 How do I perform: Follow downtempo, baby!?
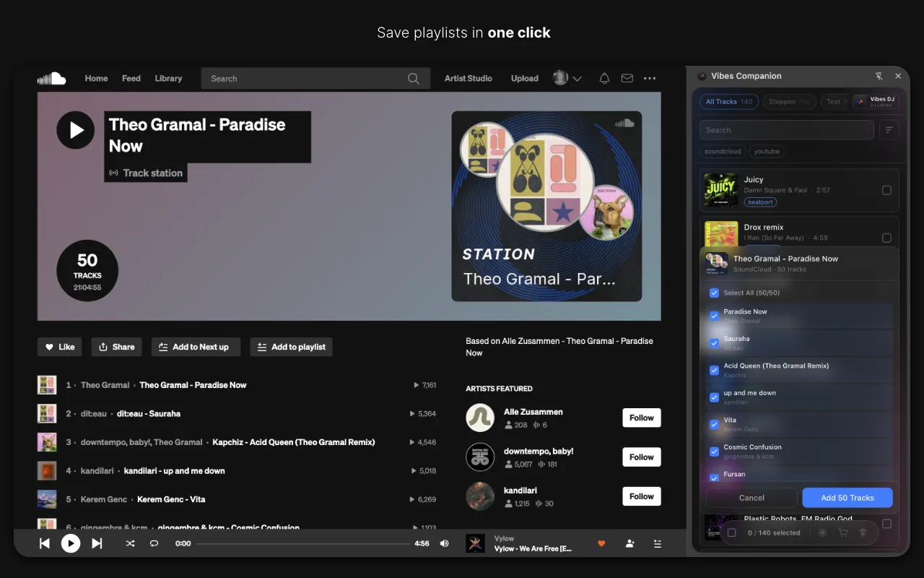click(x=642, y=457)
